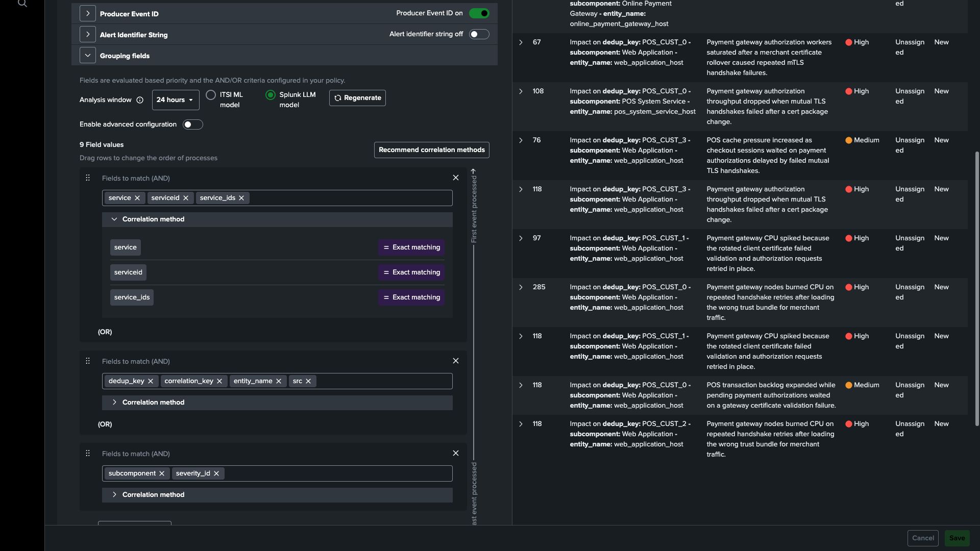Remove the entity_name field tag
980x551 pixels.
279,381
